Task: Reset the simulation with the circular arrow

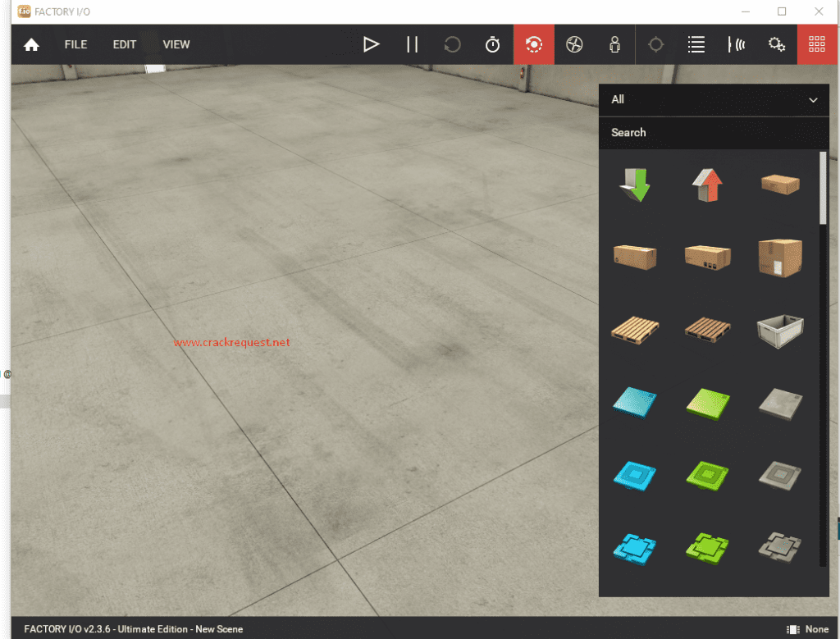Action: [x=452, y=44]
